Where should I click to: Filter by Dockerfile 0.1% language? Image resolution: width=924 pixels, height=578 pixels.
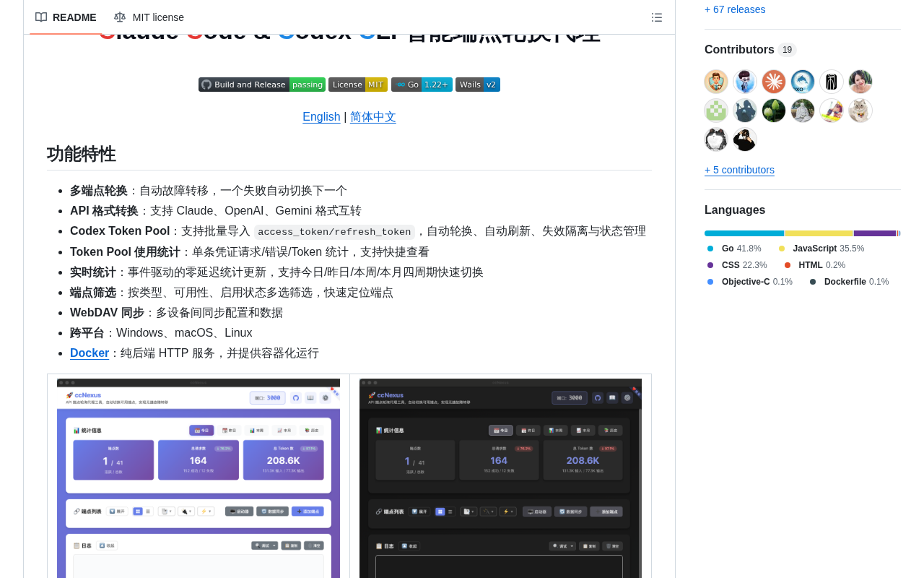click(x=849, y=282)
